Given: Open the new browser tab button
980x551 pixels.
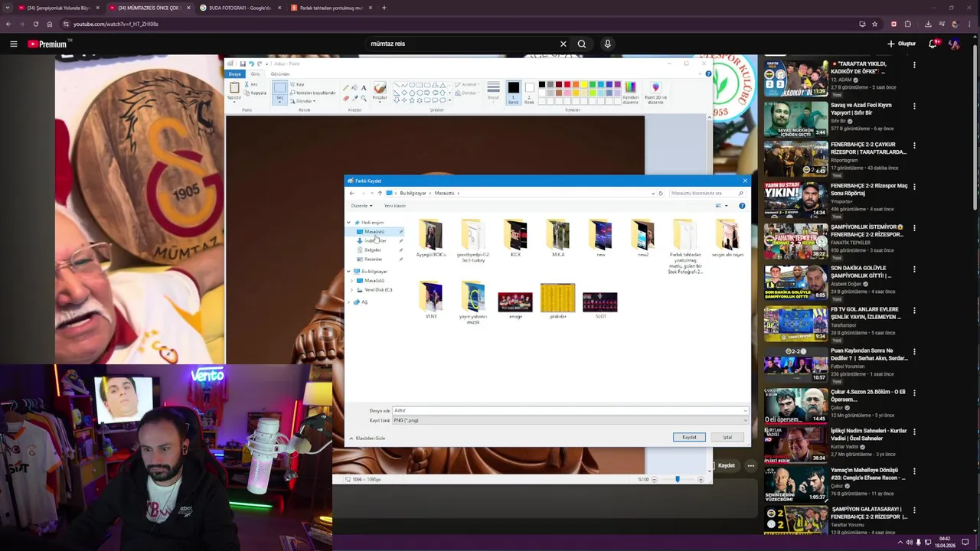Looking at the screenshot, I should [x=384, y=8].
